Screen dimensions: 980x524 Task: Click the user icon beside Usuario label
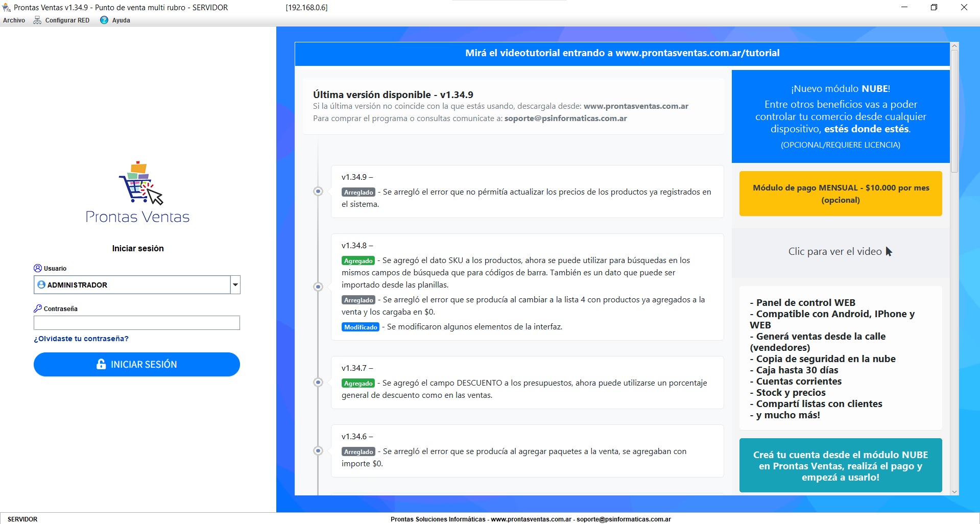(x=38, y=268)
